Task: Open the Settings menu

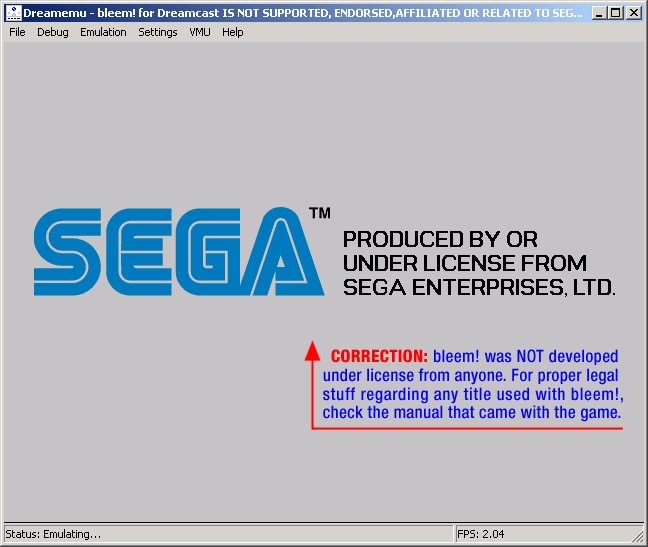Action: (x=157, y=32)
